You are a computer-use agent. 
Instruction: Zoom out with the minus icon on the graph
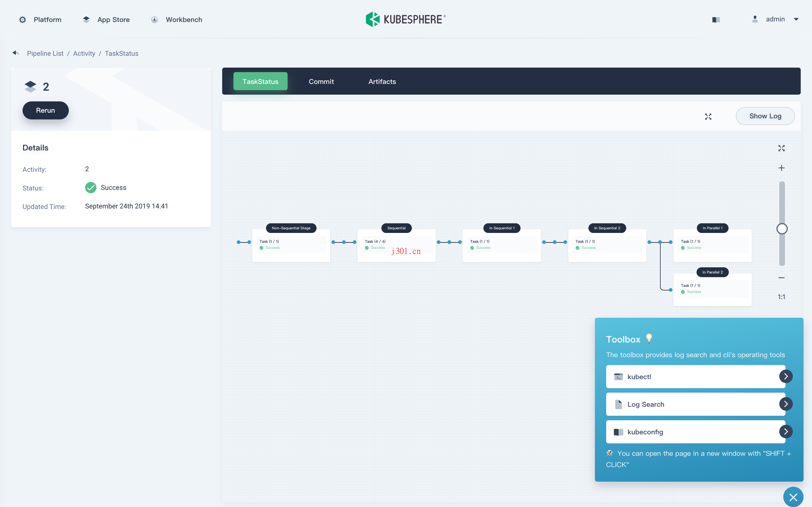coord(782,277)
